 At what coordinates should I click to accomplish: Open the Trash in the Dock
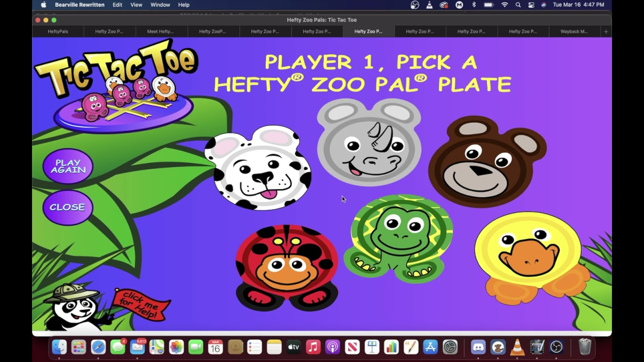click(585, 346)
